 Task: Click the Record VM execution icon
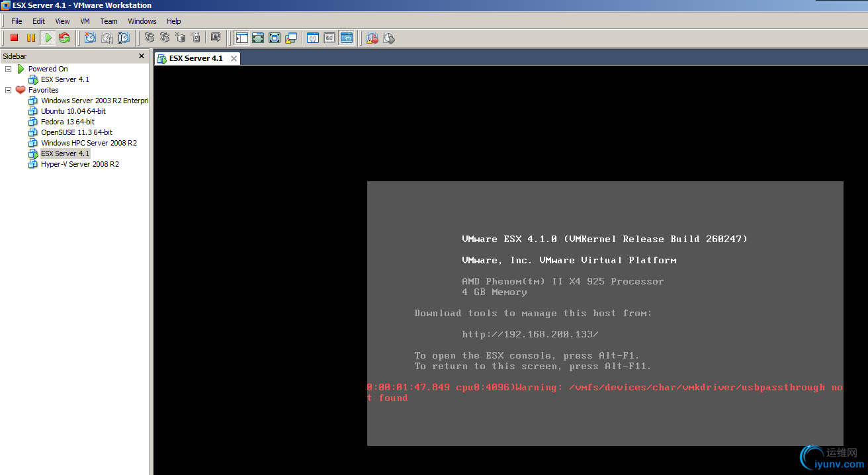[x=372, y=38]
